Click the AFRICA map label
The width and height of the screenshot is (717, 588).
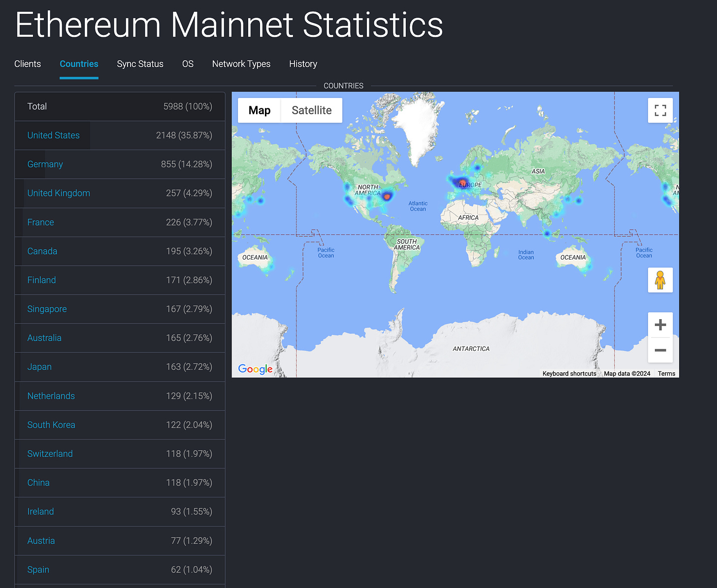(468, 218)
